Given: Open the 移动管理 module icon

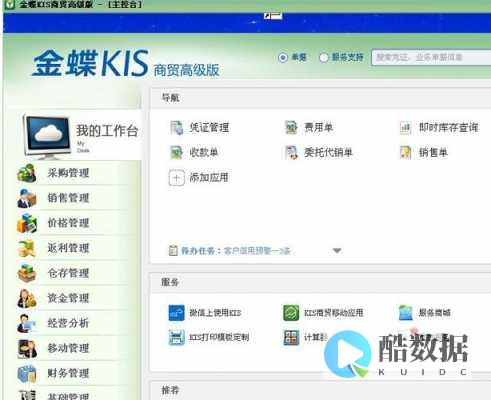Looking at the screenshot, I should [x=27, y=348].
